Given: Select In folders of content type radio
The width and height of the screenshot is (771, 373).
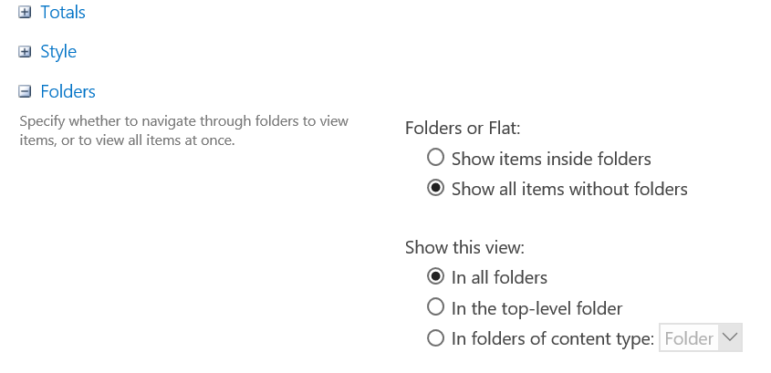Looking at the screenshot, I should [436, 338].
